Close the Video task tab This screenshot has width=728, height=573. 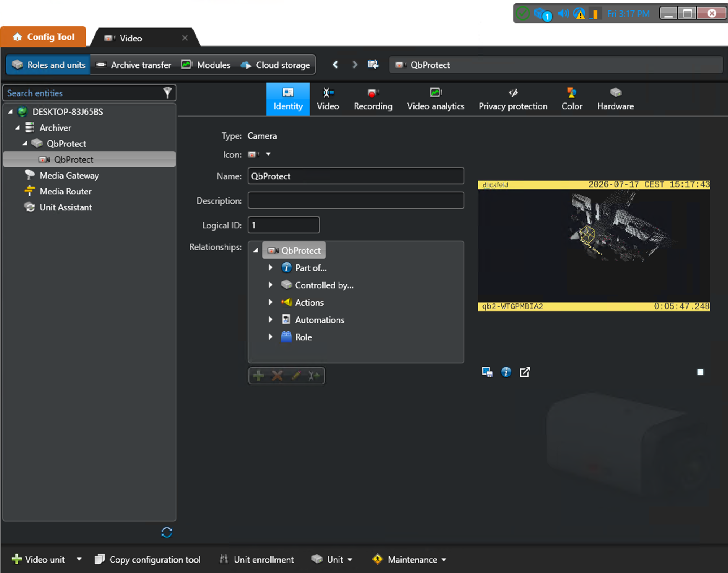point(185,38)
